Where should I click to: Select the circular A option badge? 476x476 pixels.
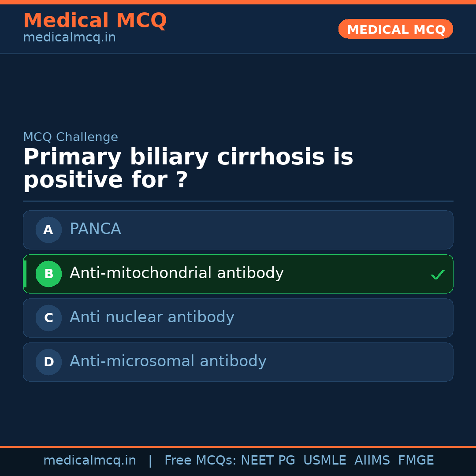(x=48, y=230)
